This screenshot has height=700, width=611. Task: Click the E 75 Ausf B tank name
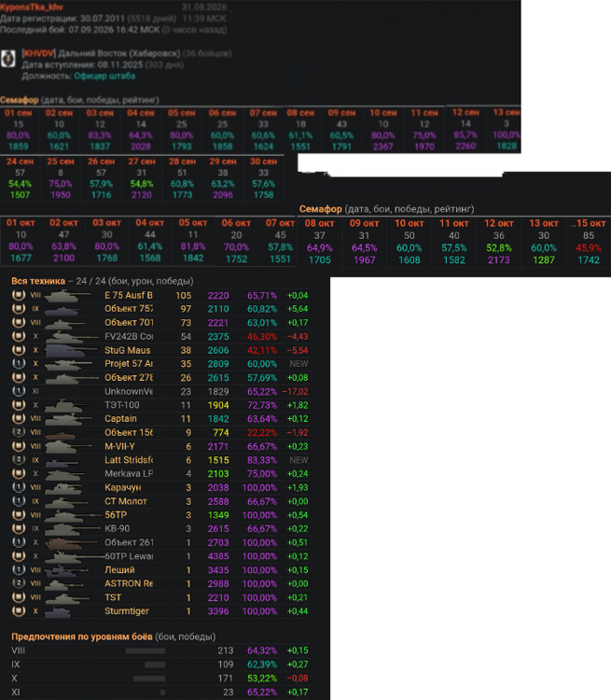[129, 295]
